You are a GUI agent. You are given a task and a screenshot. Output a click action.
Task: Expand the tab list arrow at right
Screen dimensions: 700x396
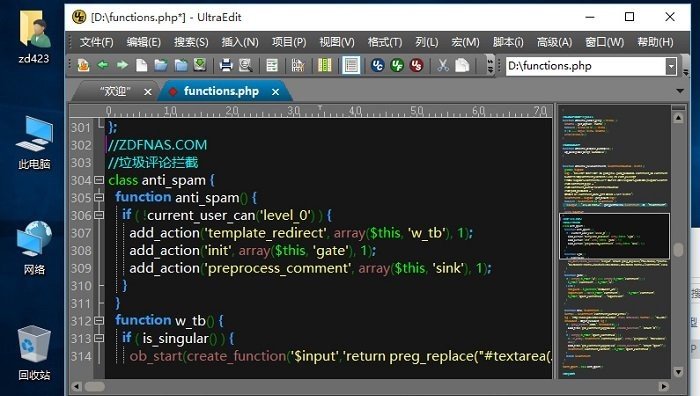click(680, 91)
